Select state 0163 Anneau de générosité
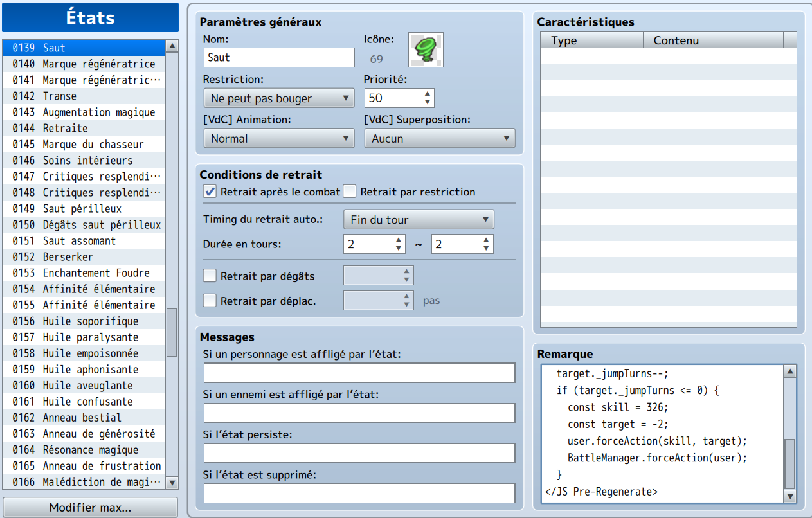The image size is (812, 518). tap(84, 433)
